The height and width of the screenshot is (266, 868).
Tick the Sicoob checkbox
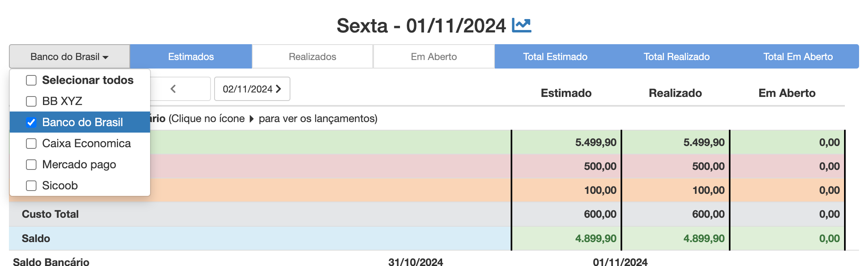(x=31, y=186)
